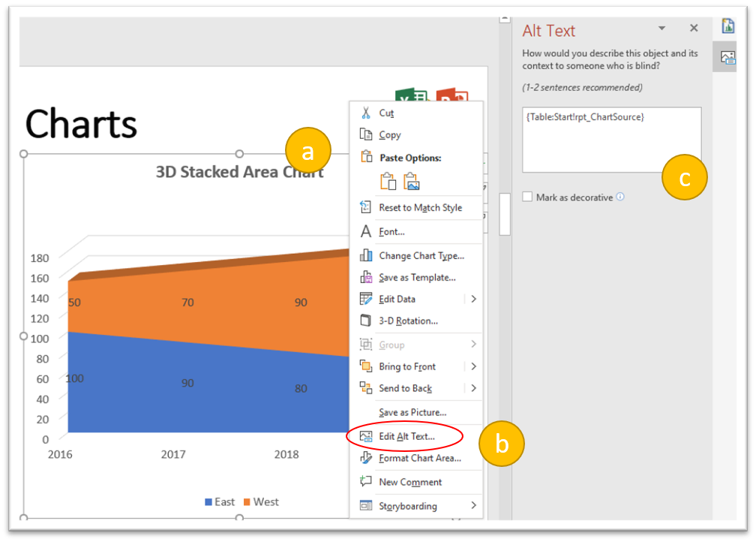Choose Reset to Match Style
The height and width of the screenshot is (542, 756).
[420, 207]
